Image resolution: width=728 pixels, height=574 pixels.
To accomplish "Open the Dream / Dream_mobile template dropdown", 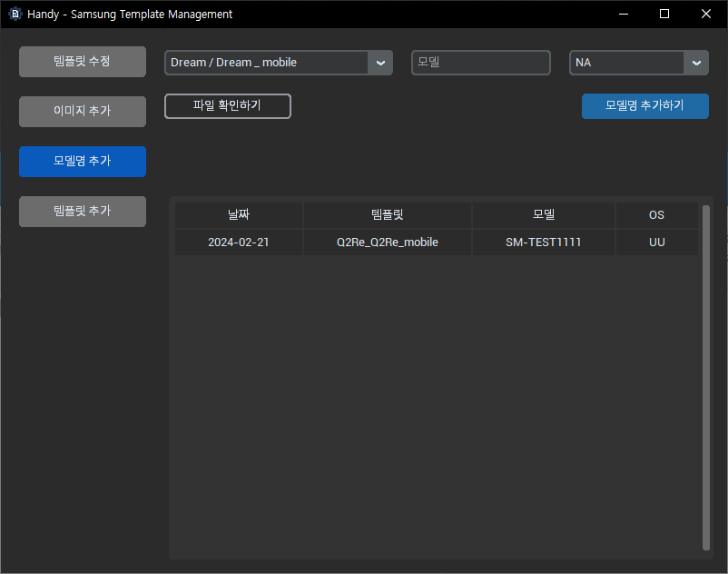I will coord(278,63).
